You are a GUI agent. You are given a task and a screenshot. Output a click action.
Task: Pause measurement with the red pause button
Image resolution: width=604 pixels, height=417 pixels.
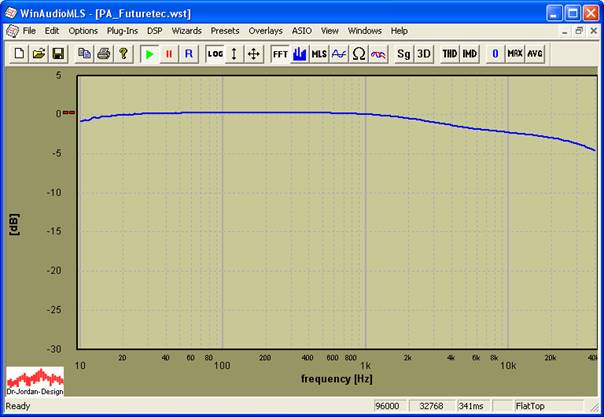169,54
